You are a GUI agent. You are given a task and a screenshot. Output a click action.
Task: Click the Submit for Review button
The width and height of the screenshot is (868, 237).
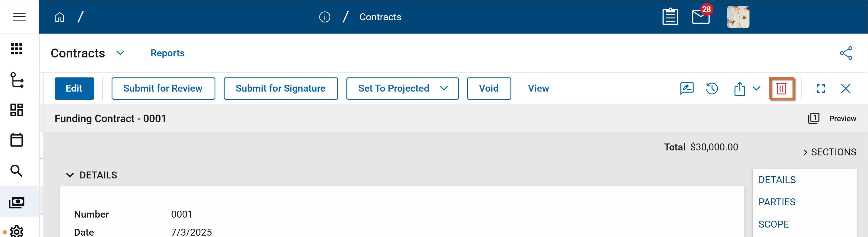(x=163, y=89)
